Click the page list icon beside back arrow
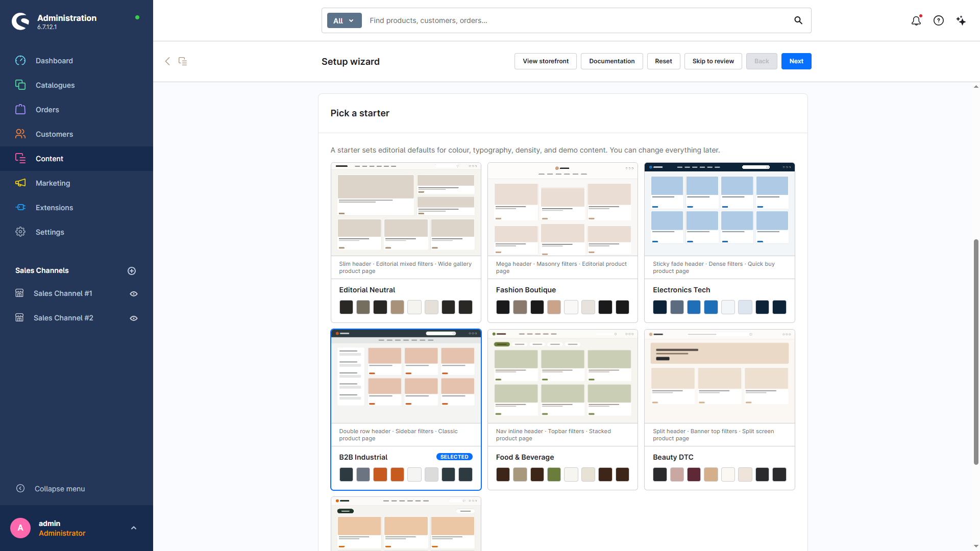The width and height of the screenshot is (980, 551). pyautogui.click(x=183, y=61)
